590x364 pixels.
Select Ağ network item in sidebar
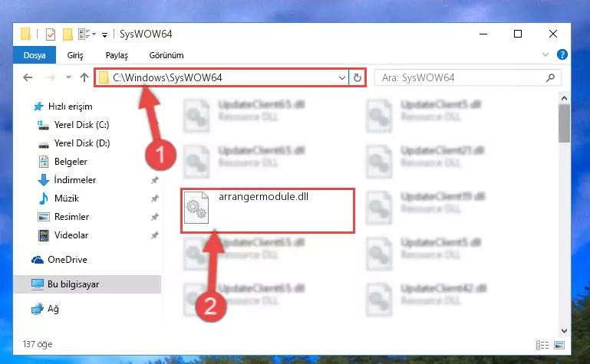(44, 309)
